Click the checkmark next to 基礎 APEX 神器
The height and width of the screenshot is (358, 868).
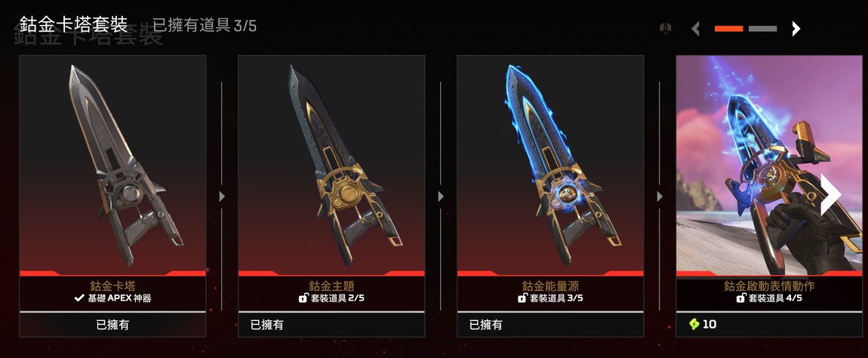pyautogui.click(x=79, y=298)
